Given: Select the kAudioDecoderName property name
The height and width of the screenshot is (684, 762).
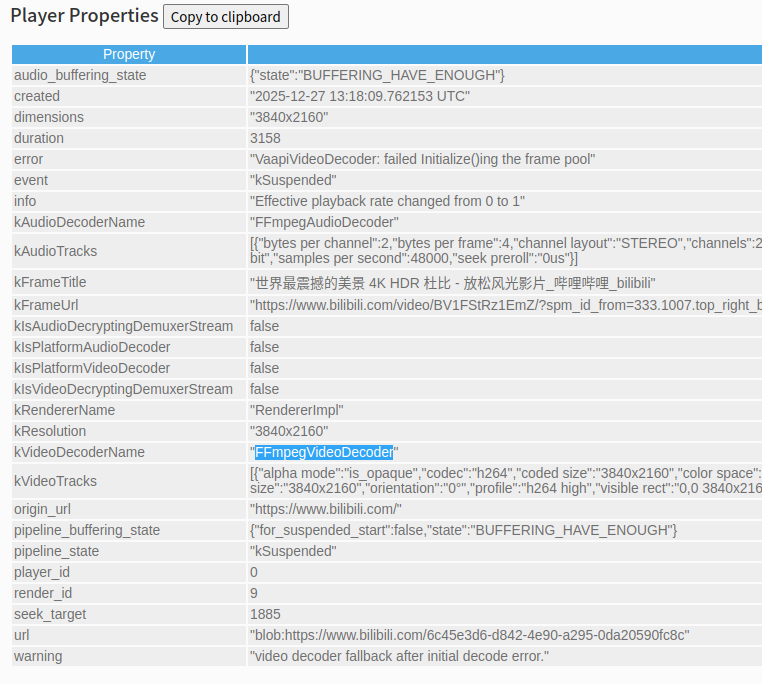Looking at the screenshot, I should pos(80,222).
